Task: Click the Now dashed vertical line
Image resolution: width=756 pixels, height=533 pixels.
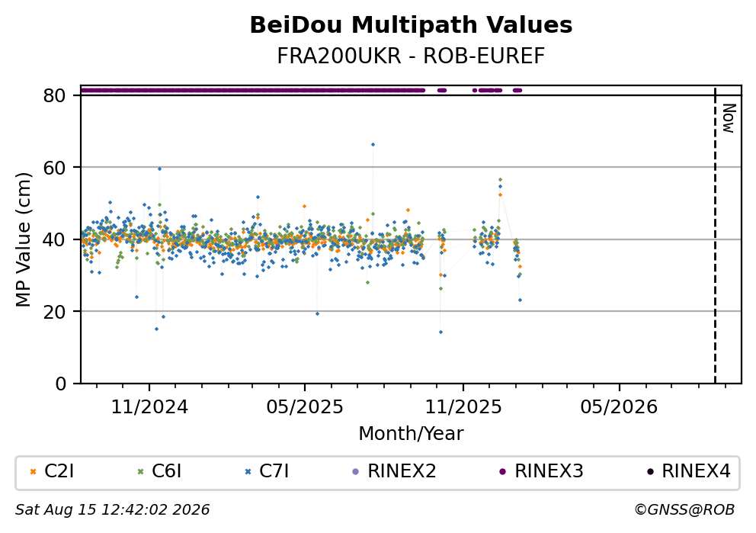Action: 715,236
